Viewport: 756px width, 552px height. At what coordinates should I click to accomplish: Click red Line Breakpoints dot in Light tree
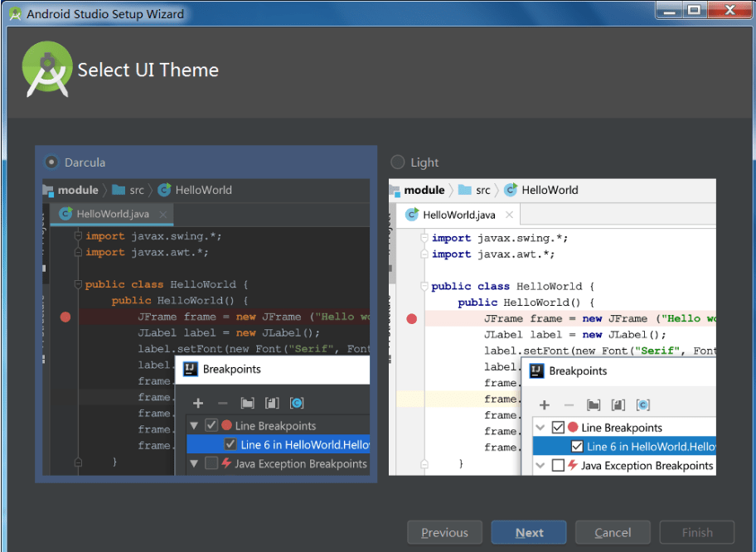[573, 427]
